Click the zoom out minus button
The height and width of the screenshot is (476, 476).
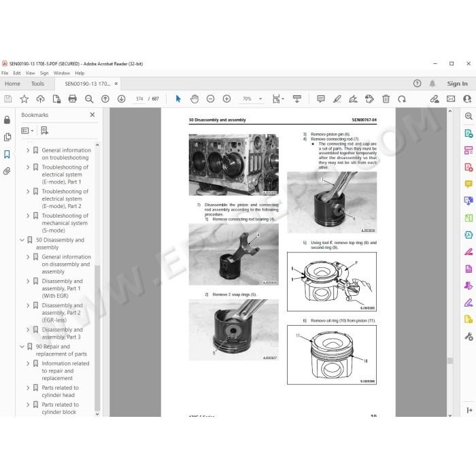pyautogui.click(x=210, y=99)
